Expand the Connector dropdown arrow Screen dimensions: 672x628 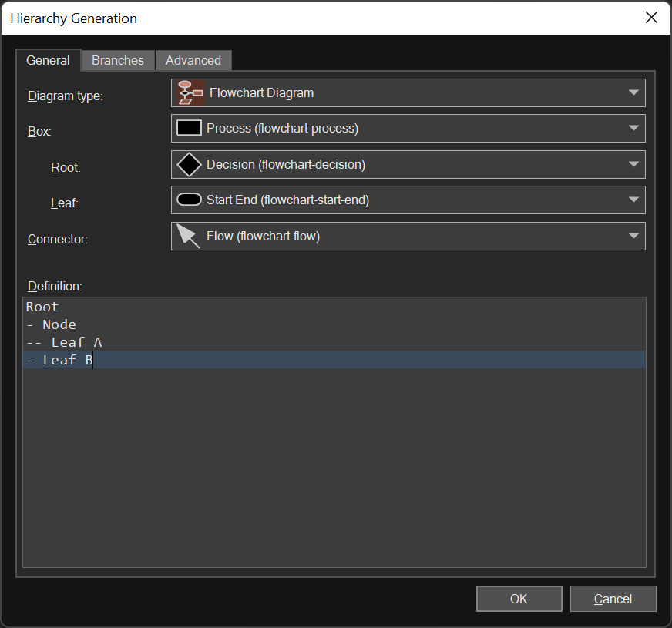point(633,236)
